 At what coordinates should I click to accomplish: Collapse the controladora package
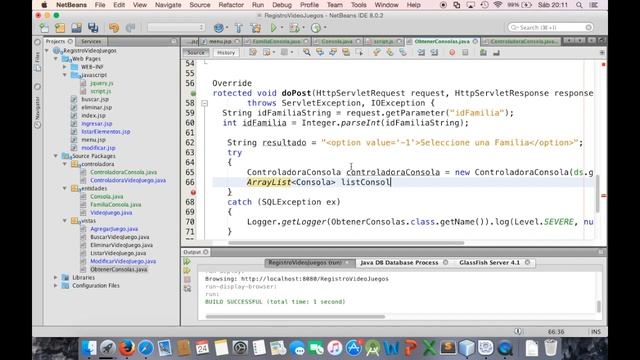pos(64,164)
